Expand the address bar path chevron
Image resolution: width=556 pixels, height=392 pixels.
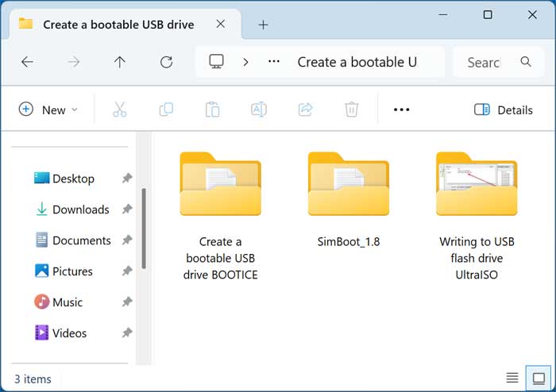(x=245, y=63)
